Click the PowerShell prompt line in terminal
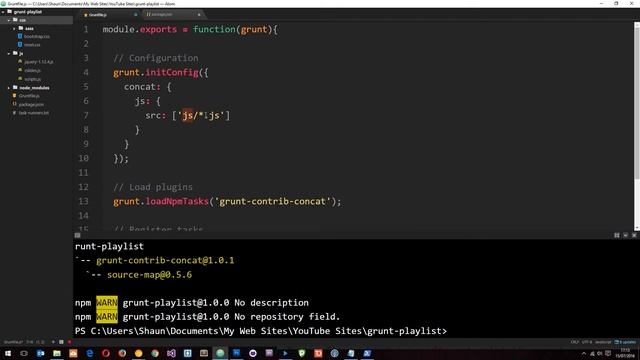 pos(261,331)
